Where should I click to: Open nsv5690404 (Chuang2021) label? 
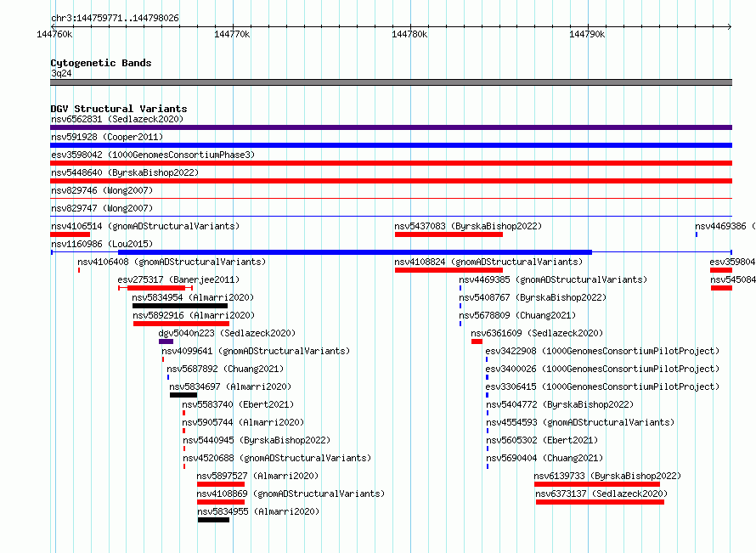coord(544,458)
